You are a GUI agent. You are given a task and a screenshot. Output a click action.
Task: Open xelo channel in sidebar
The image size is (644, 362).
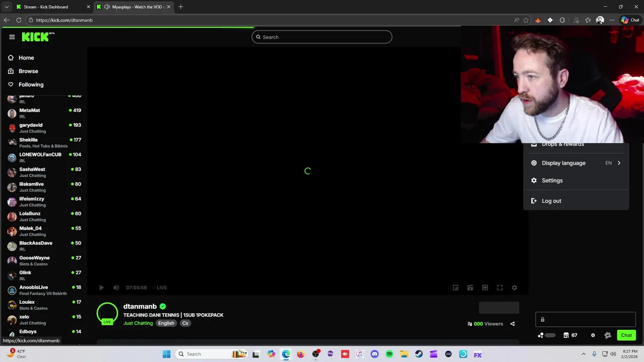44,320
